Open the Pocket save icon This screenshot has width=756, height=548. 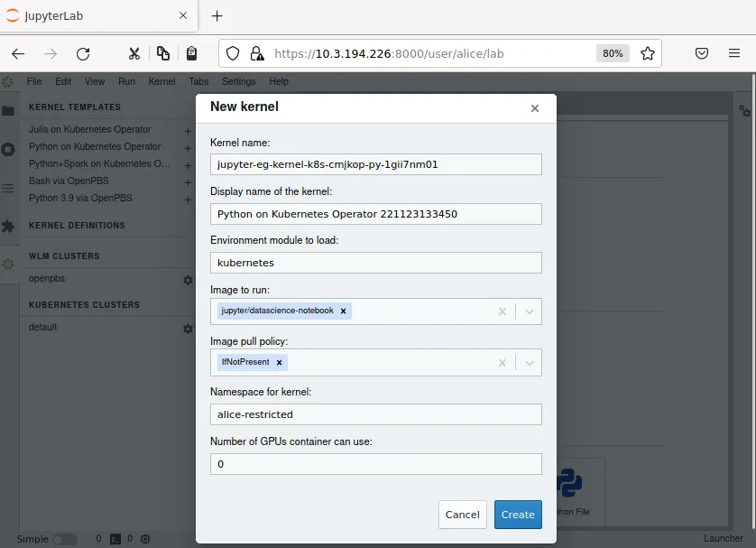(x=702, y=53)
